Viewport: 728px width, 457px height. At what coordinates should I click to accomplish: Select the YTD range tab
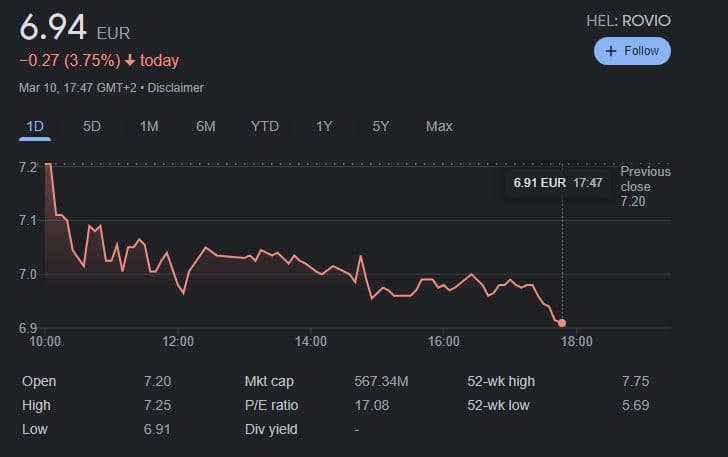tap(265, 126)
